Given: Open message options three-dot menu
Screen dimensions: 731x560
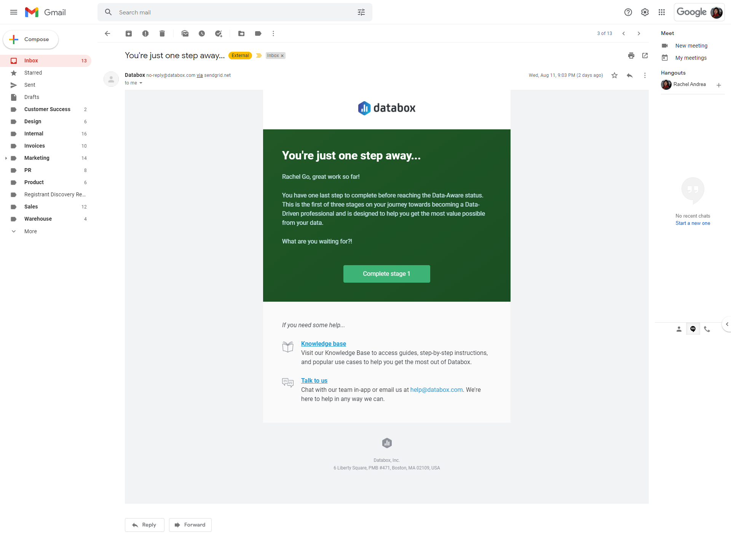Looking at the screenshot, I should 645,75.
